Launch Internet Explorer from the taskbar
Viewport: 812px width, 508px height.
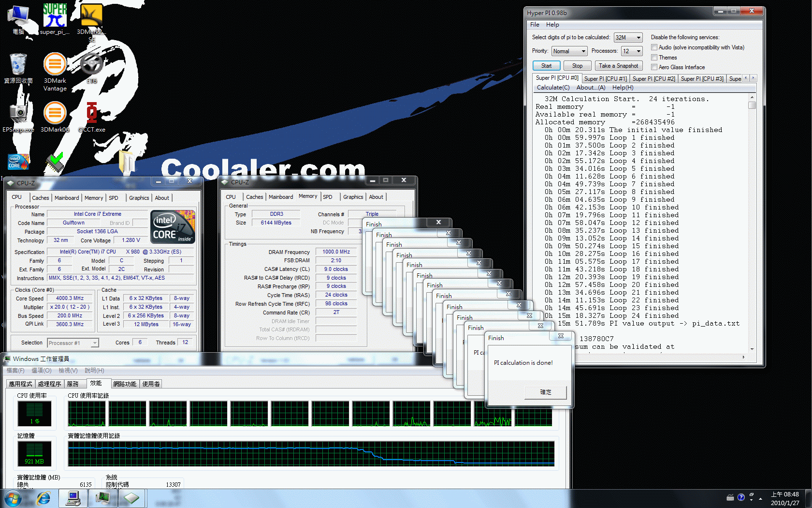(x=43, y=498)
